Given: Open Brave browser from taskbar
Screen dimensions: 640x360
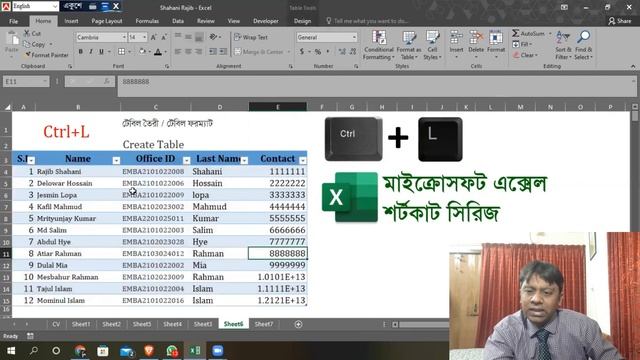Looking at the screenshot, I should (x=149, y=351).
